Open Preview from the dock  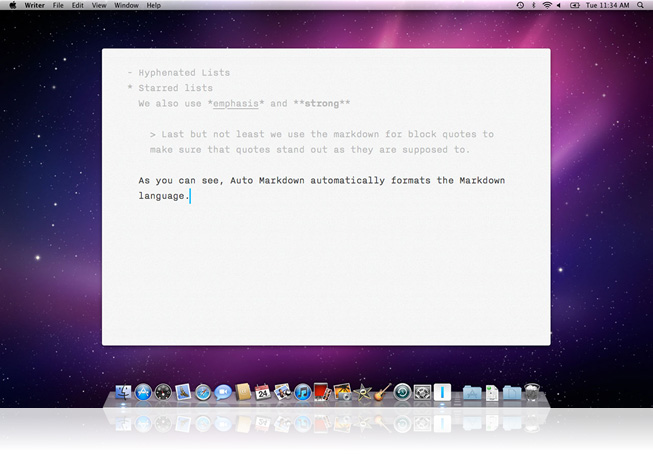point(283,392)
